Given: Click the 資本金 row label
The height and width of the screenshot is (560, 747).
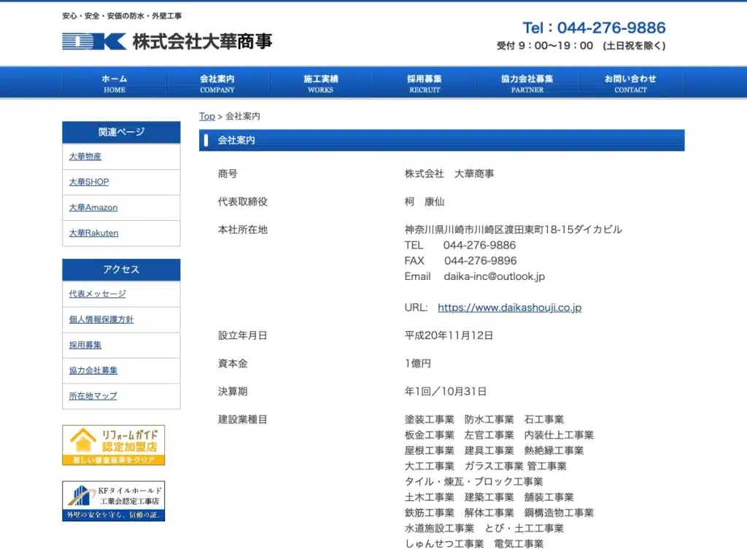Looking at the screenshot, I should [233, 364].
